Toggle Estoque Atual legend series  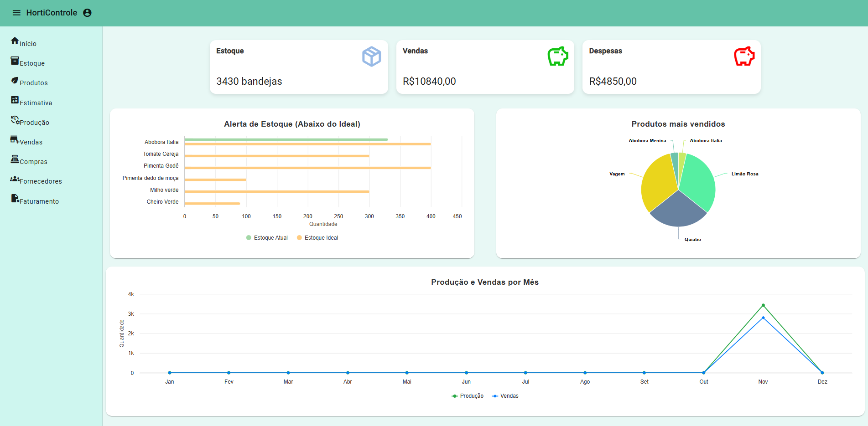pyautogui.click(x=267, y=238)
